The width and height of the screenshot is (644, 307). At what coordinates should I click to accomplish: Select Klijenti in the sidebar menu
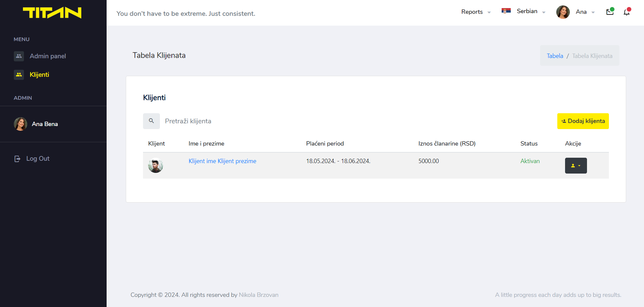click(x=39, y=75)
